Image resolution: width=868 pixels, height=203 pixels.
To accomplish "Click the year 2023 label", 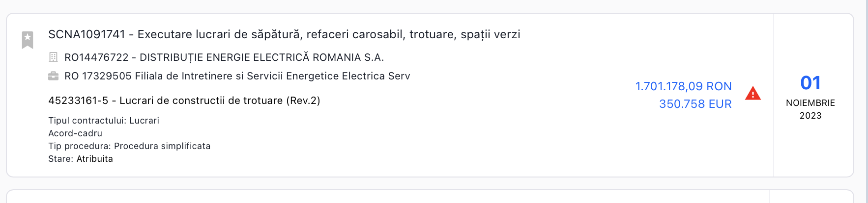I will tap(810, 116).
